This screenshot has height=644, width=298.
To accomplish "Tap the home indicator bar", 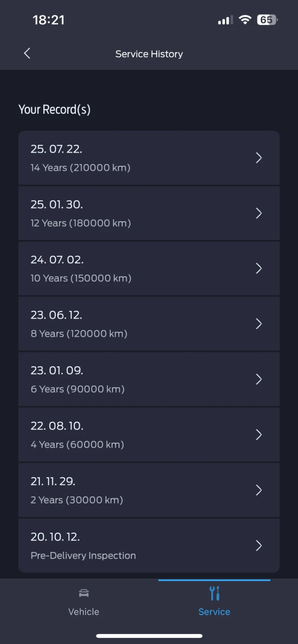I will pos(149,636).
